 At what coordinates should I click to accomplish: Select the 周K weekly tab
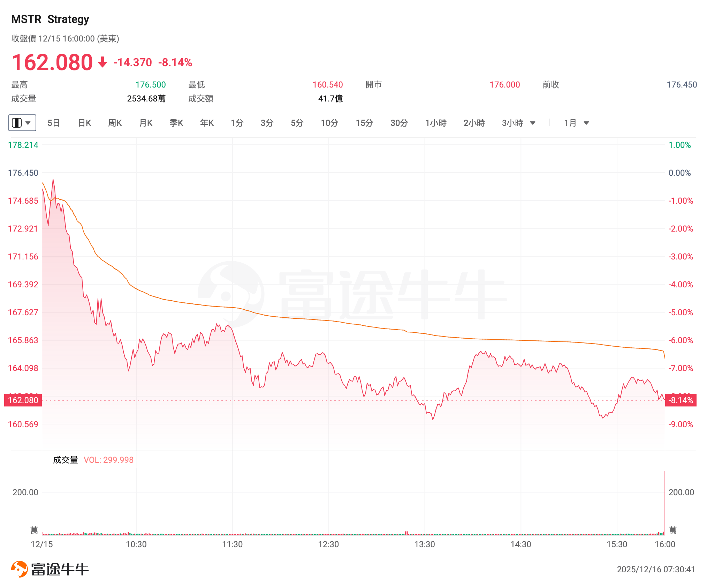click(x=115, y=123)
